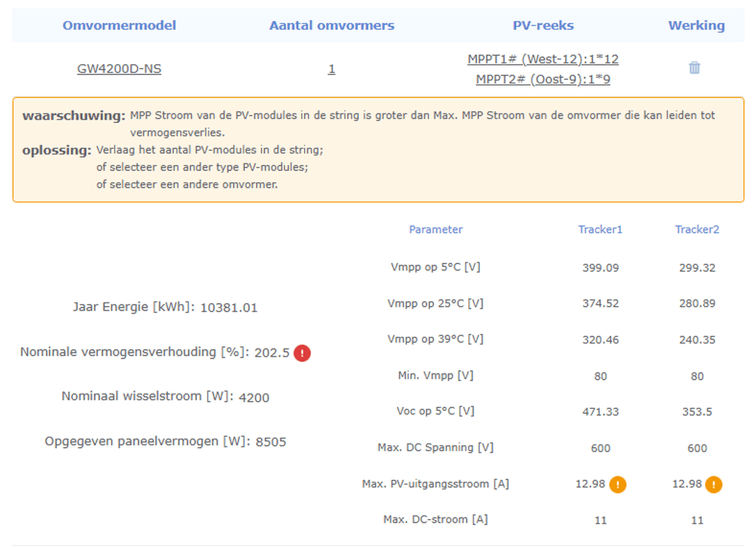Open the GW4200D-NS inverter model link
The image size is (756, 548).
coord(119,69)
